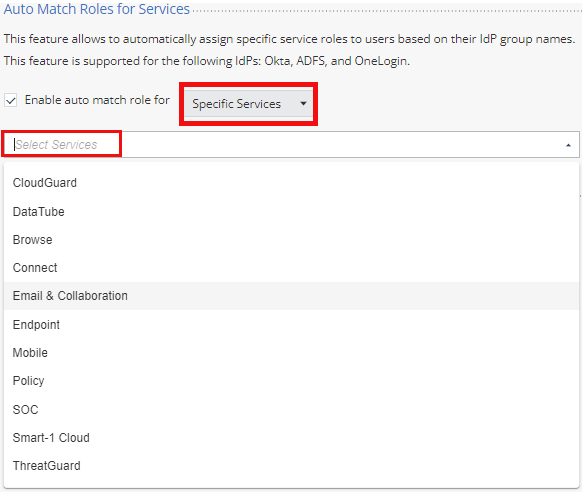The height and width of the screenshot is (492, 582).
Task: Choose CloudGuard from the services list
Action: (x=291, y=183)
